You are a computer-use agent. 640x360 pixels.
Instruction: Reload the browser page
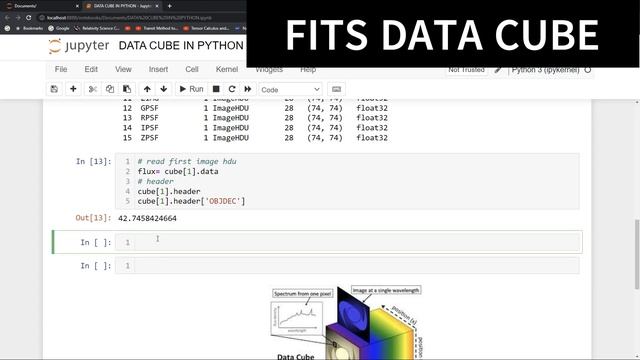point(29,18)
